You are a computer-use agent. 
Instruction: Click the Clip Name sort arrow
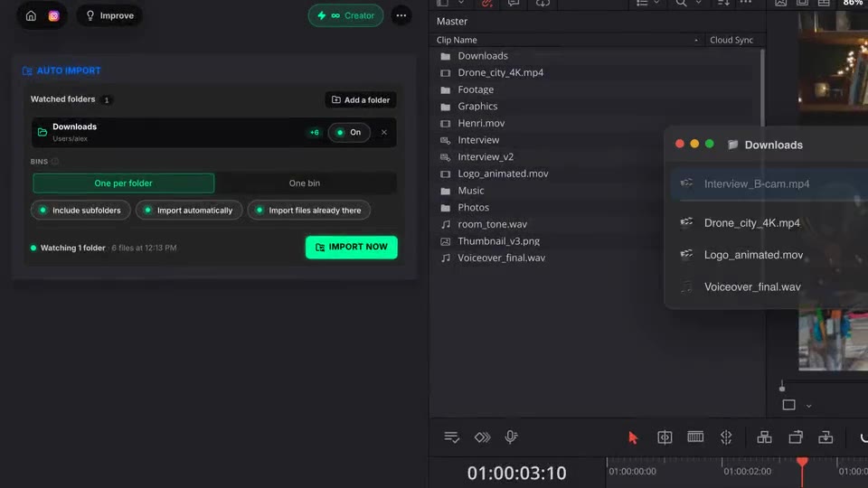(x=696, y=40)
